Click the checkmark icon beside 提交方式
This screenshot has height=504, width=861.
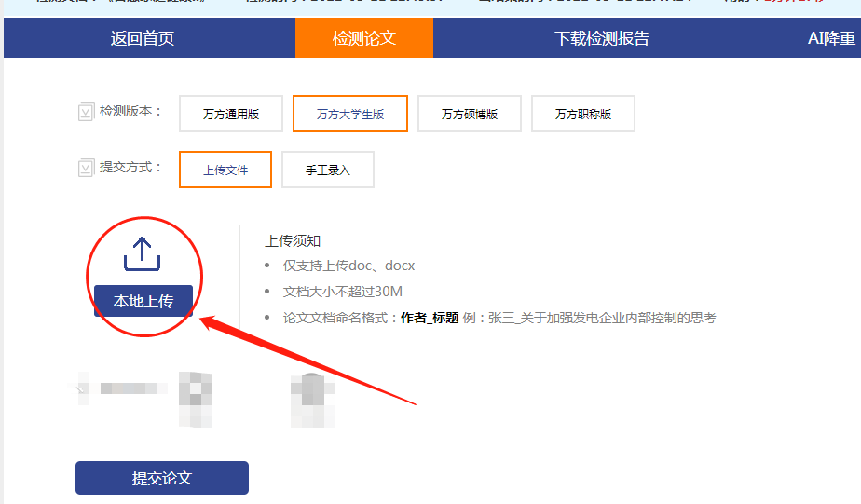pos(86,168)
